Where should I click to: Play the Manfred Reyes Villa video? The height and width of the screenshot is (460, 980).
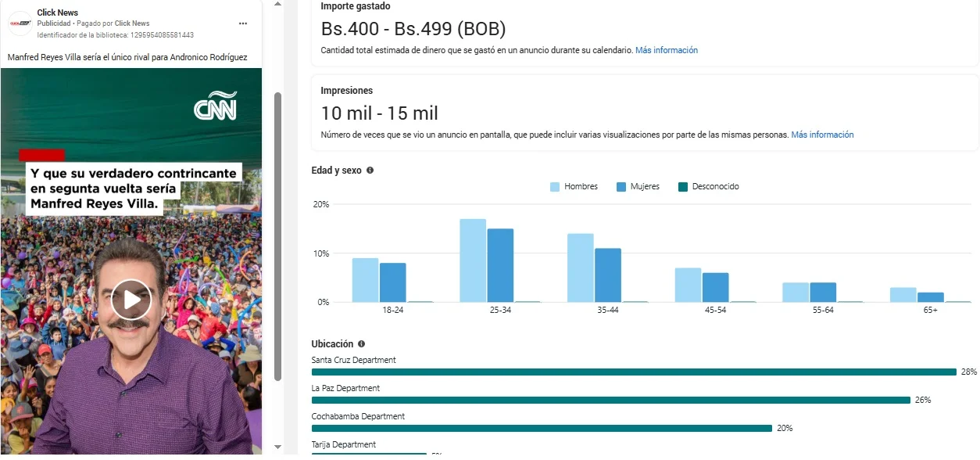(x=131, y=300)
